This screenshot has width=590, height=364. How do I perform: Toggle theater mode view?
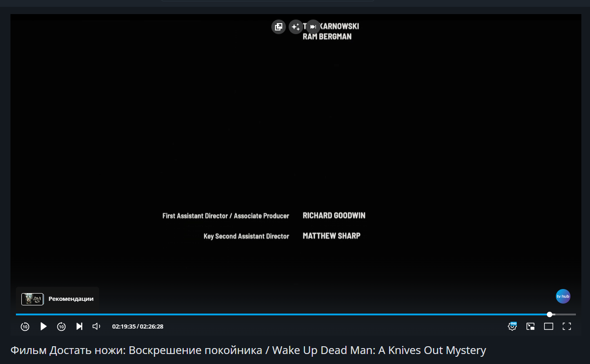549,326
